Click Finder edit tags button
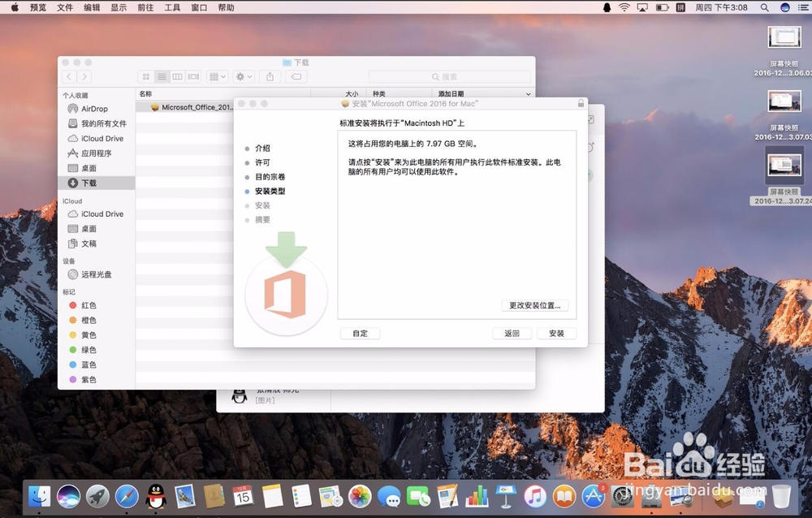Screen dimensions: 812x518 [296, 76]
